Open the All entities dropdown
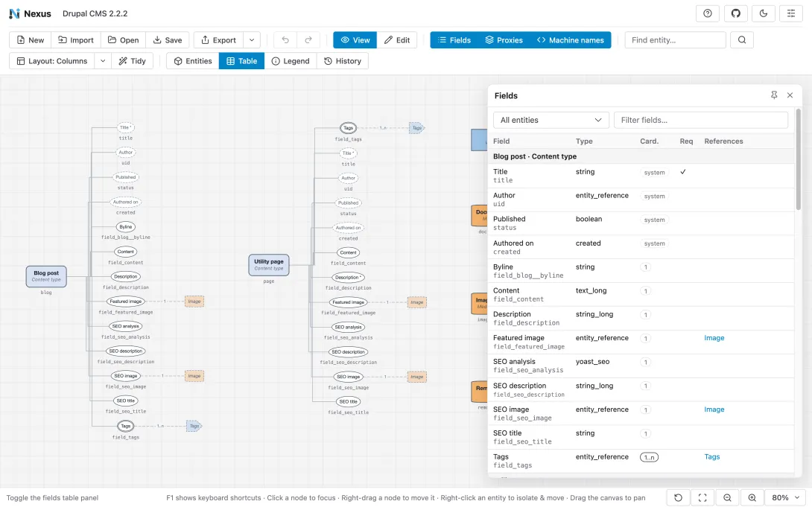812x507 pixels. [551, 120]
